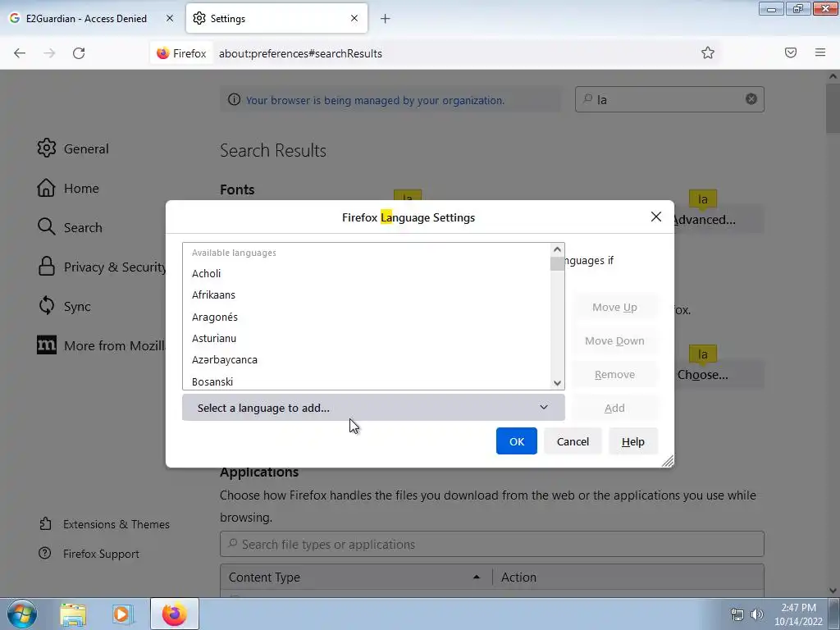Click the Firefox taskbar icon
Image resolution: width=840 pixels, height=630 pixels.
175,614
